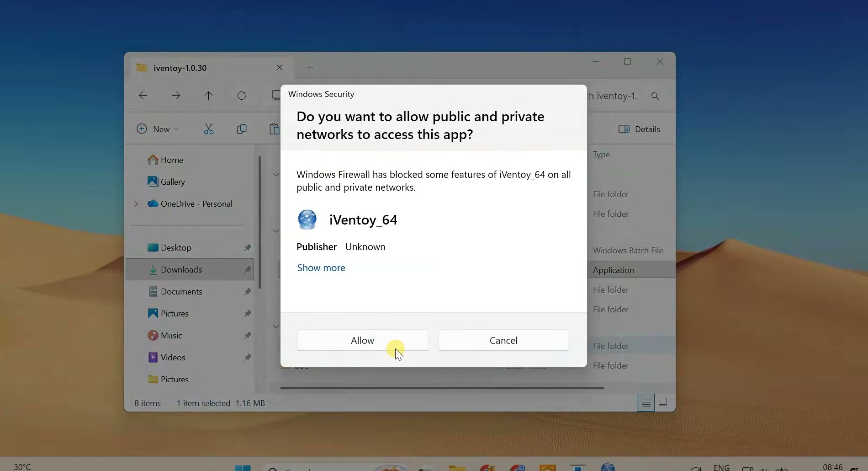Viewport: 868px width, 471px height.
Task: Click the pin icon beside Videos
Action: pyautogui.click(x=248, y=357)
